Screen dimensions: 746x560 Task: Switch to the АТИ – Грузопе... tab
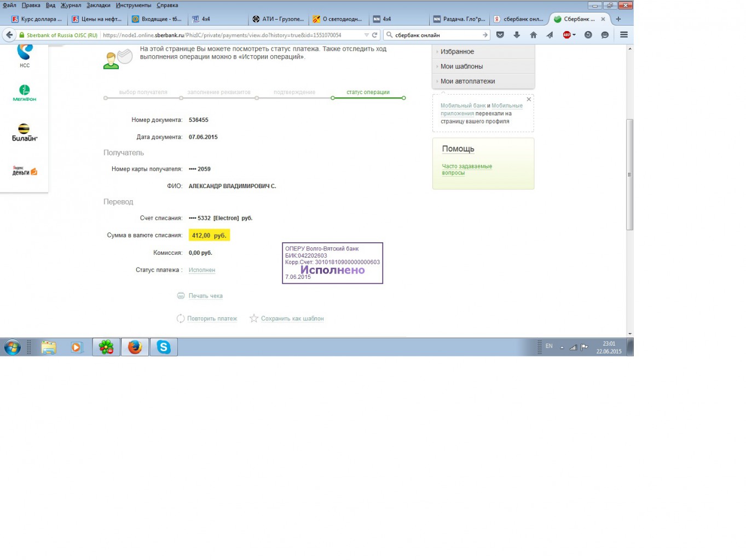coord(278,19)
